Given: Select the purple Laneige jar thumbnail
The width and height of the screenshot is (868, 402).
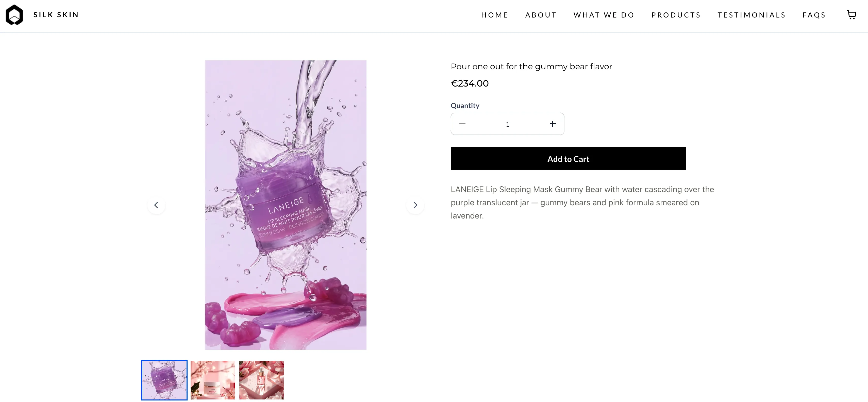Looking at the screenshot, I should click(164, 380).
